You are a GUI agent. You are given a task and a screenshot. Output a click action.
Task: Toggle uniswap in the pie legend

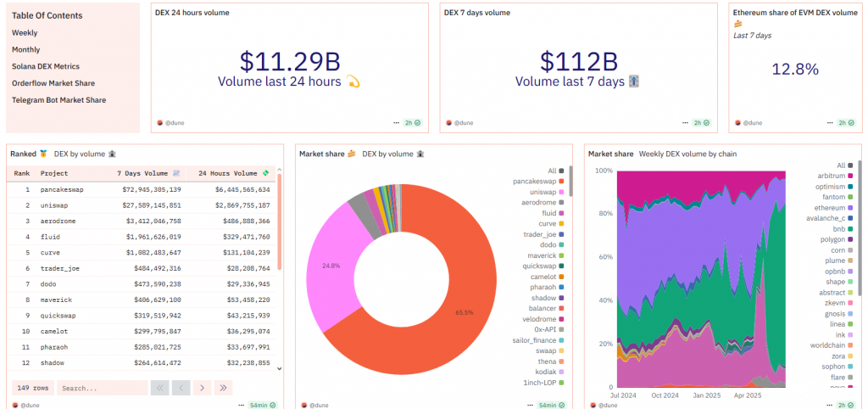tap(548, 192)
